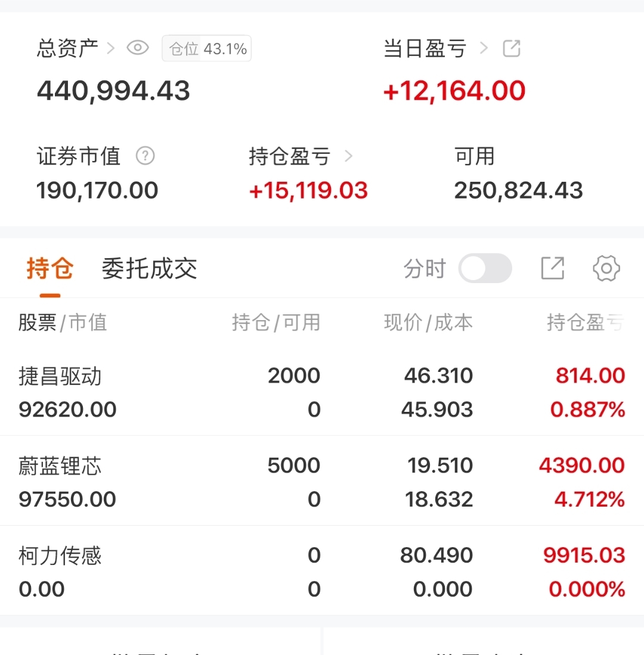Sort by 现价/成本 column header
The height and width of the screenshot is (655, 644).
428,322
